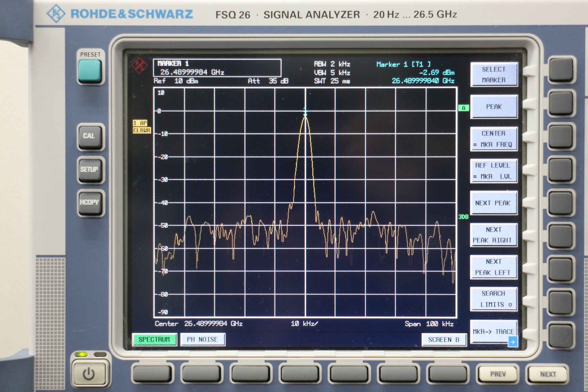Viewport: 588px width, 392px height.
Task: Push hardware key below SPECTRUM tab
Action: coord(152,374)
